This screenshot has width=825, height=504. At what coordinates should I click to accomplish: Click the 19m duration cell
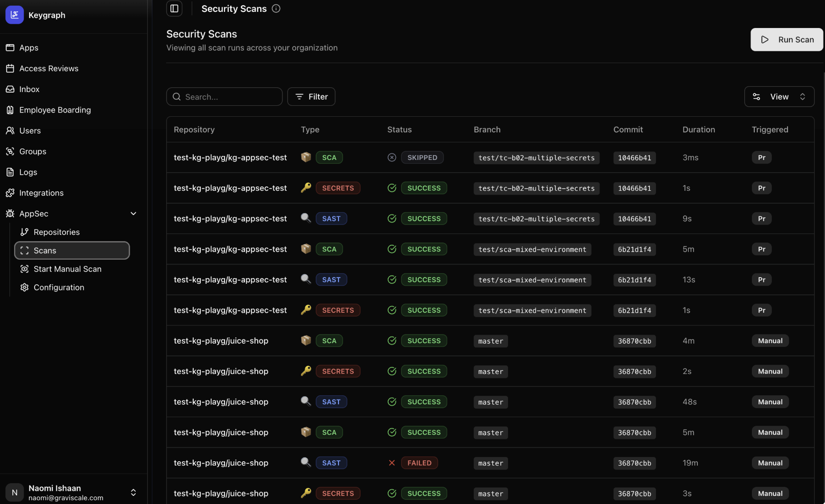point(690,463)
